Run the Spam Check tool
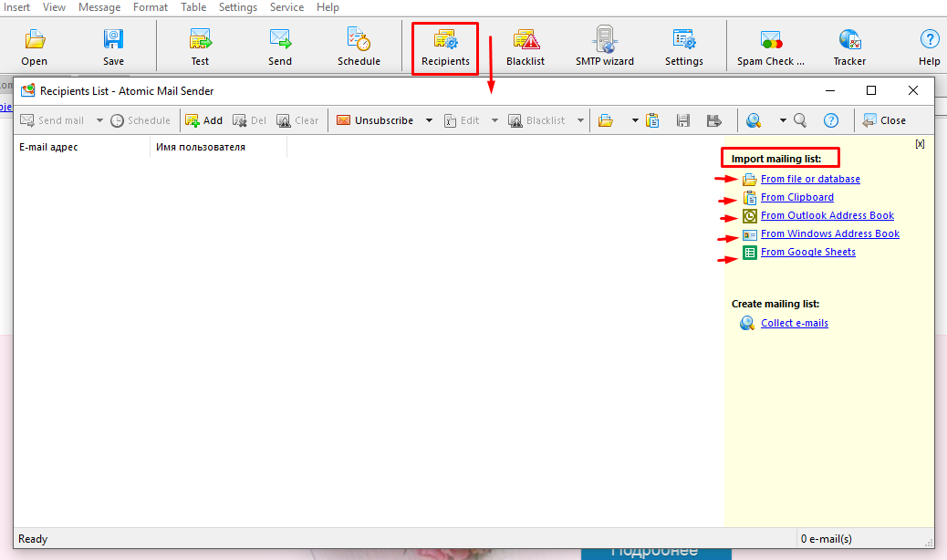The width and height of the screenshot is (947, 560). (771, 48)
